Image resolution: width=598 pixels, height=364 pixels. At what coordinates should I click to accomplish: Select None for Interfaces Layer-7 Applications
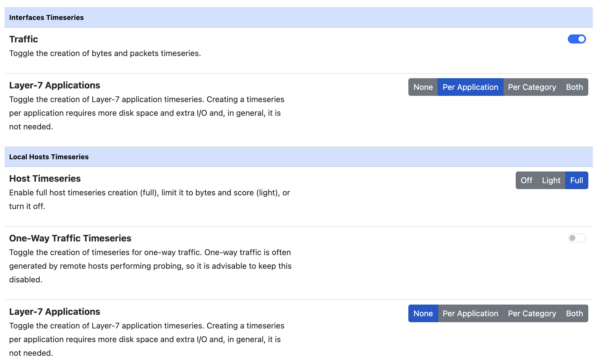point(423,87)
